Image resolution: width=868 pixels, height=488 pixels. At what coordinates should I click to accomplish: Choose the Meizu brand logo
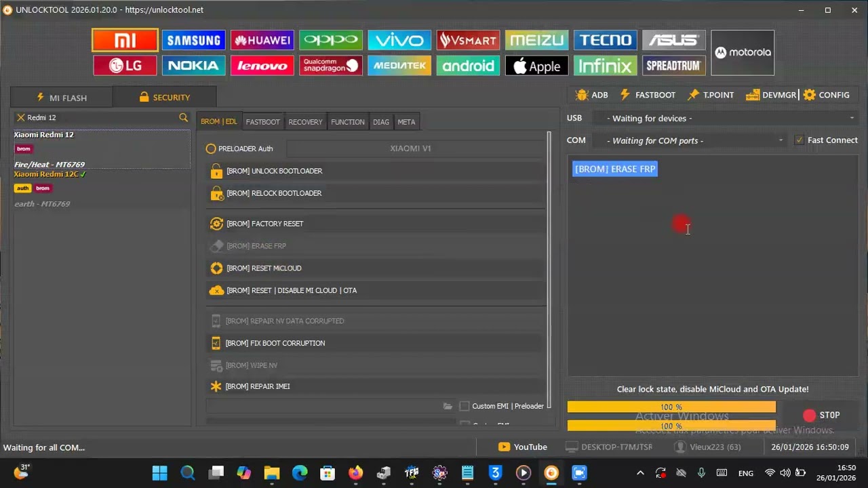click(536, 40)
